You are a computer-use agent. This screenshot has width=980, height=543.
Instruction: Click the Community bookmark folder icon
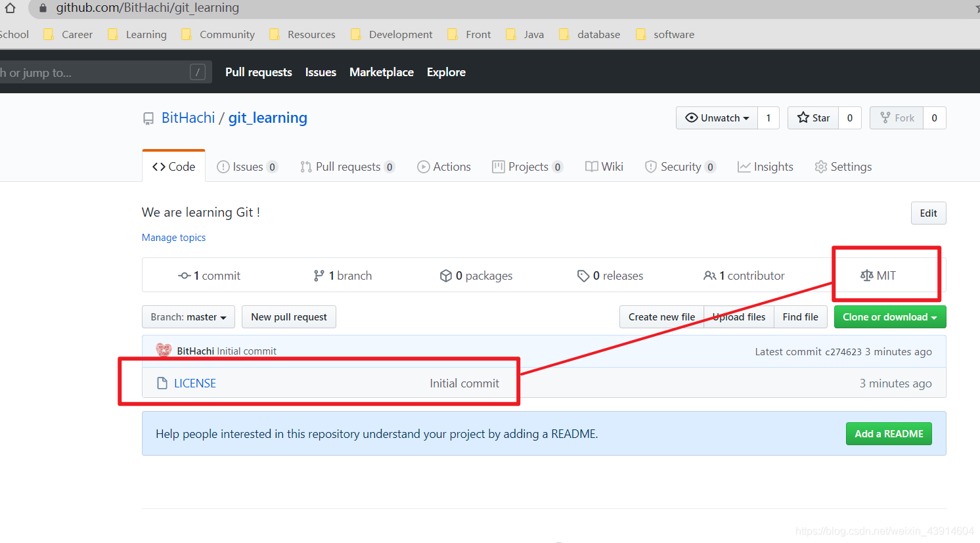pyautogui.click(x=187, y=35)
